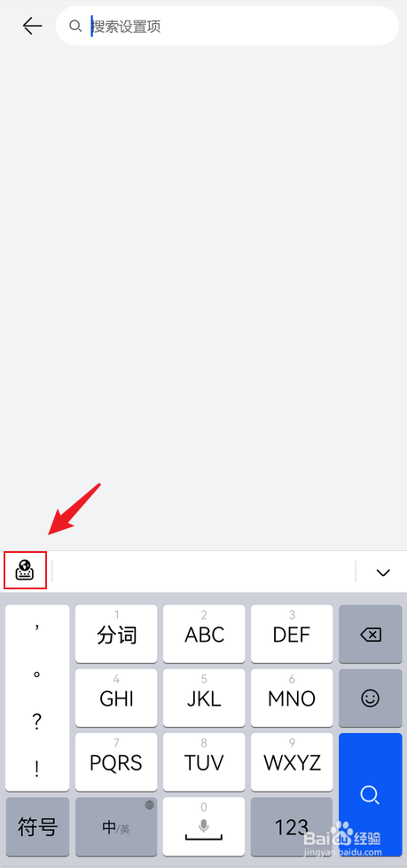Image resolution: width=407 pixels, height=868 pixels.
Task: Focus the 搜索设置项 search field
Action: click(227, 26)
